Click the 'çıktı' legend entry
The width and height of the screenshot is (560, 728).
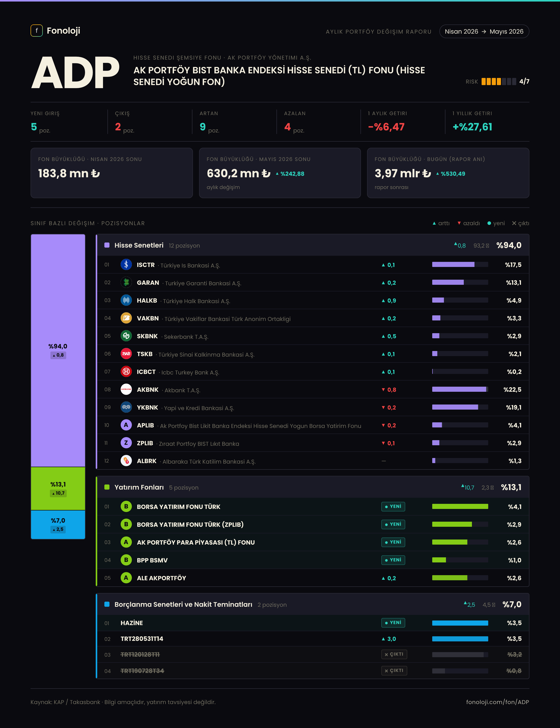pos(520,223)
